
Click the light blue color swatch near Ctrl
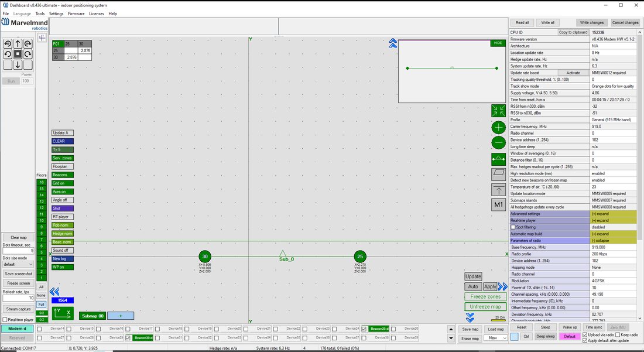coord(515,336)
